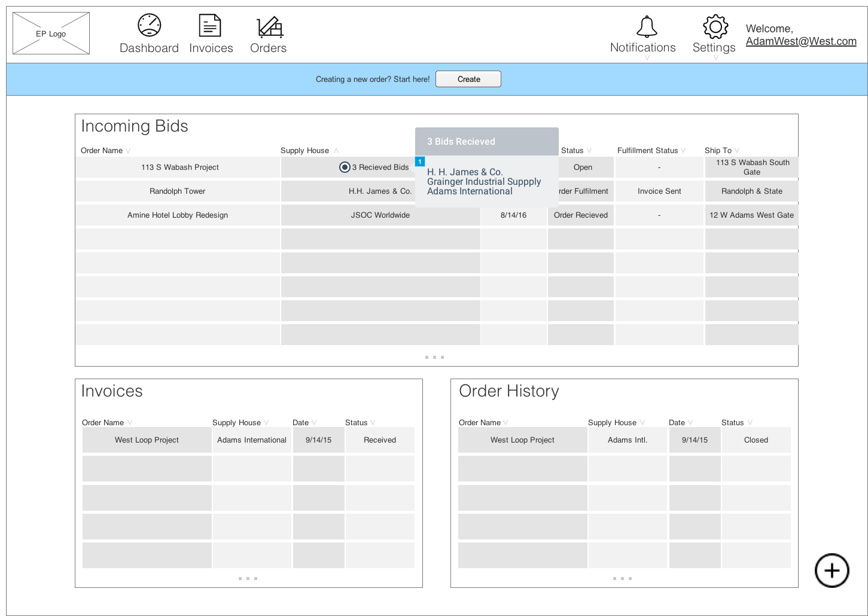Expand the Settings dropdown chevron
868x616 pixels.
click(x=715, y=58)
